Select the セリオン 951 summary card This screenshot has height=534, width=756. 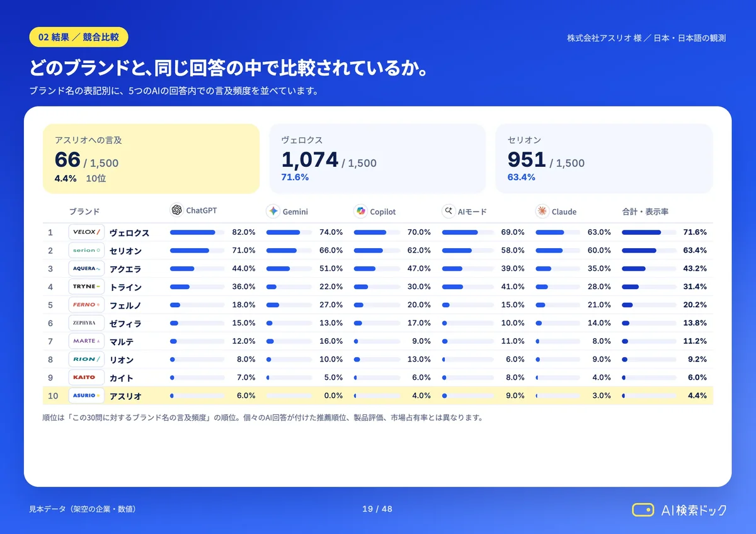tap(604, 159)
